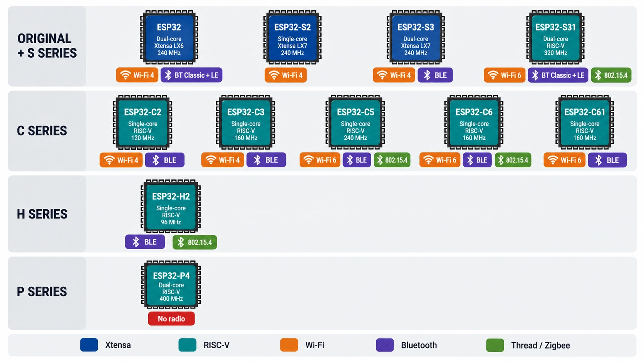Select the BLE badge under ESP32-C6

(x=477, y=160)
